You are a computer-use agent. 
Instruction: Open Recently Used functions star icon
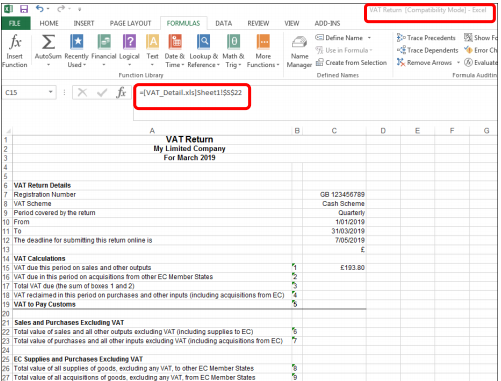point(76,42)
